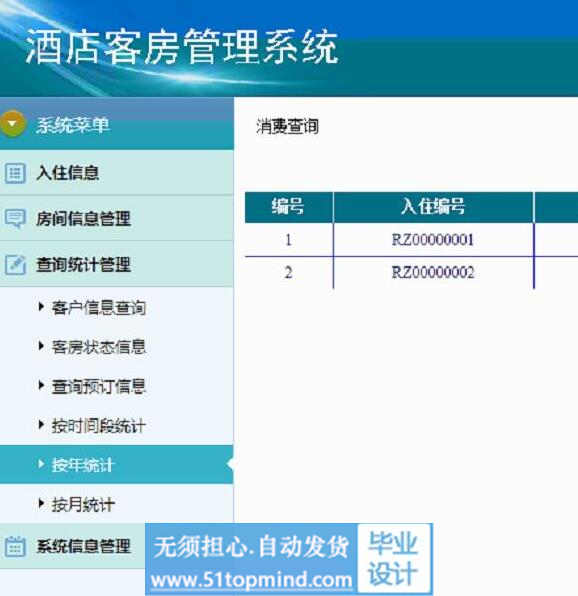Expand the 房间信息管理 menu section
Viewport: 578px width, 596px height.
(x=117, y=219)
